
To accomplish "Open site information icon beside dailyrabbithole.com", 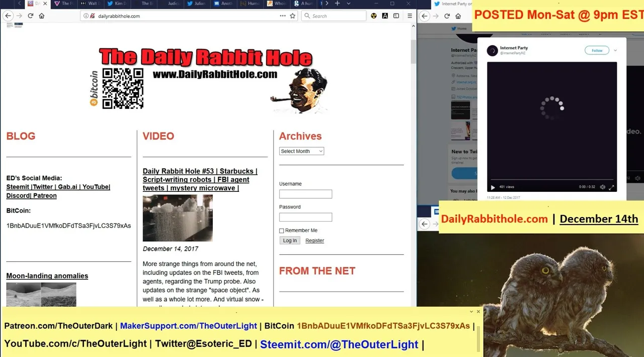I will coord(86,16).
